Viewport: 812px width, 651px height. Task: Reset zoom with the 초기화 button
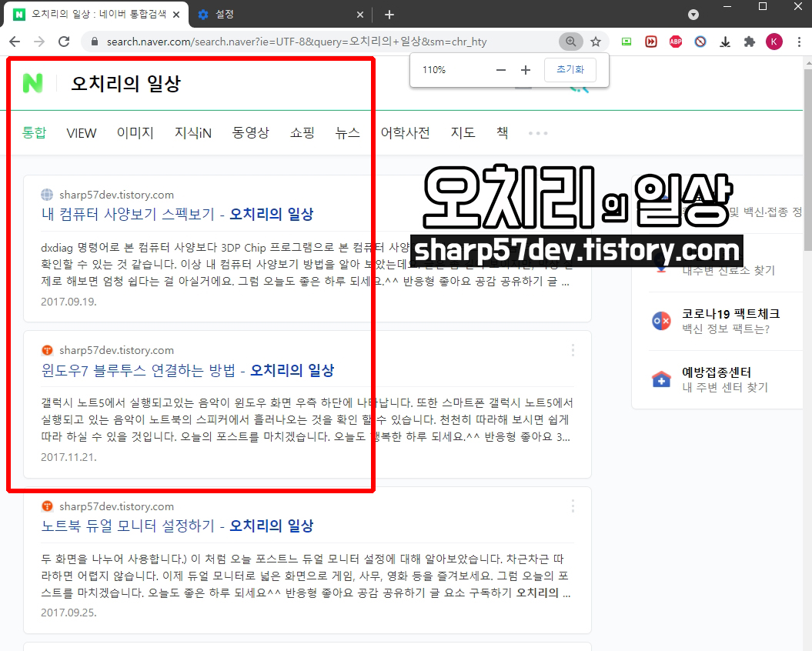[x=570, y=69]
